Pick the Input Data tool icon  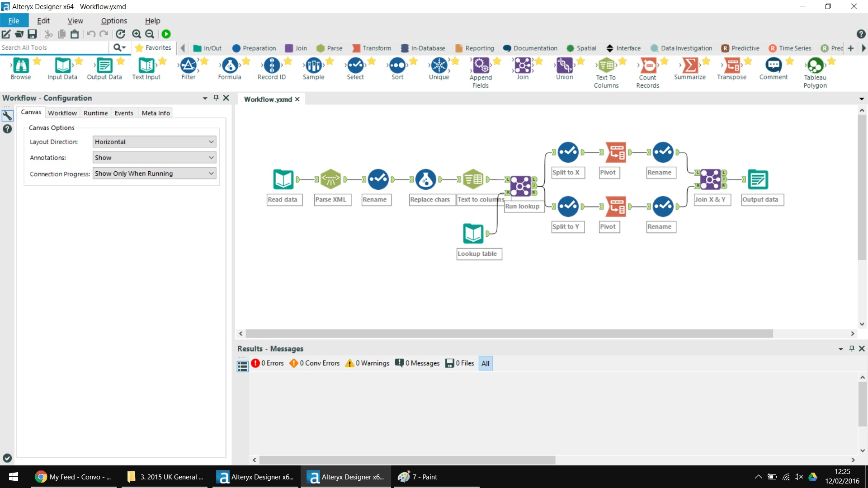pyautogui.click(x=62, y=66)
